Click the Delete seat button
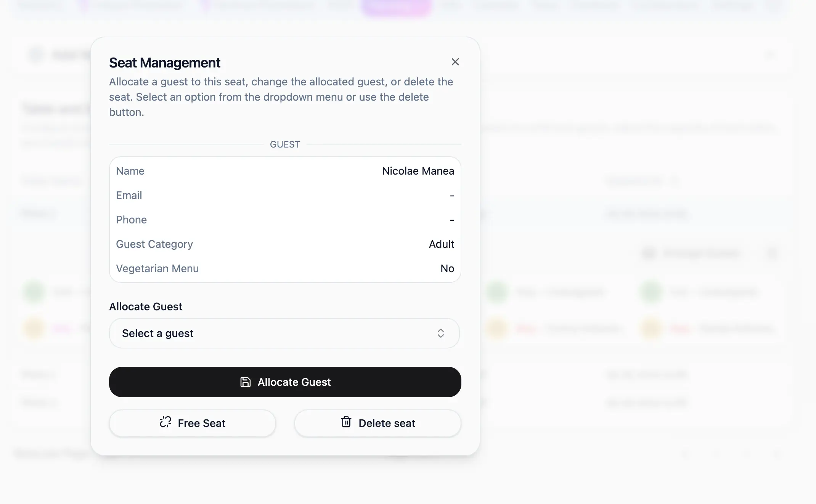 (x=378, y=423)
